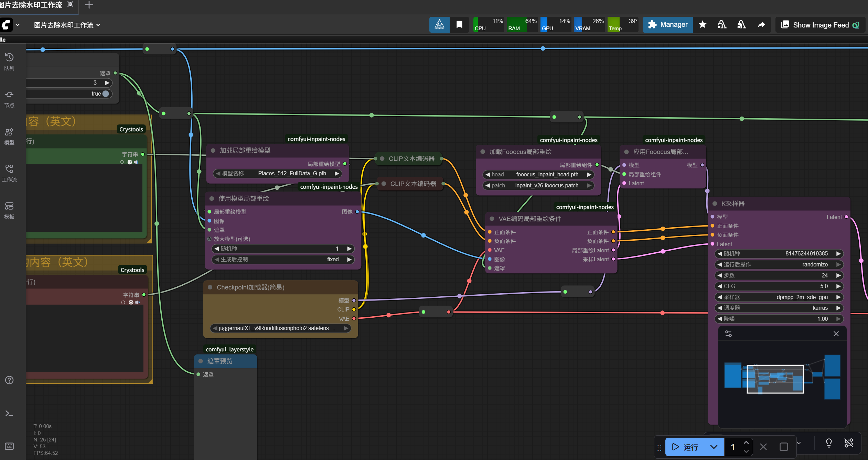The width and height of the screenshot is (868, 460).
Task: Click the star favorites icon in the toolbar
Action: tap(703, 25)
